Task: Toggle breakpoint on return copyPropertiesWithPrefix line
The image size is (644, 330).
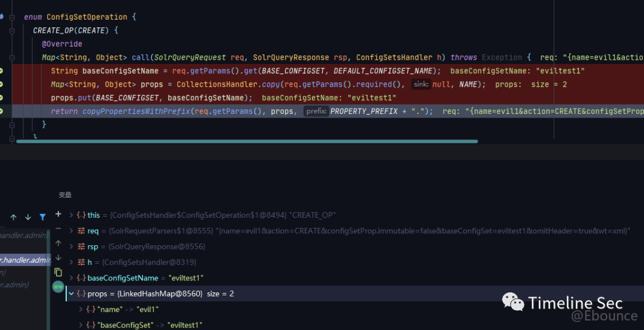Action: (x=1, y=111)
